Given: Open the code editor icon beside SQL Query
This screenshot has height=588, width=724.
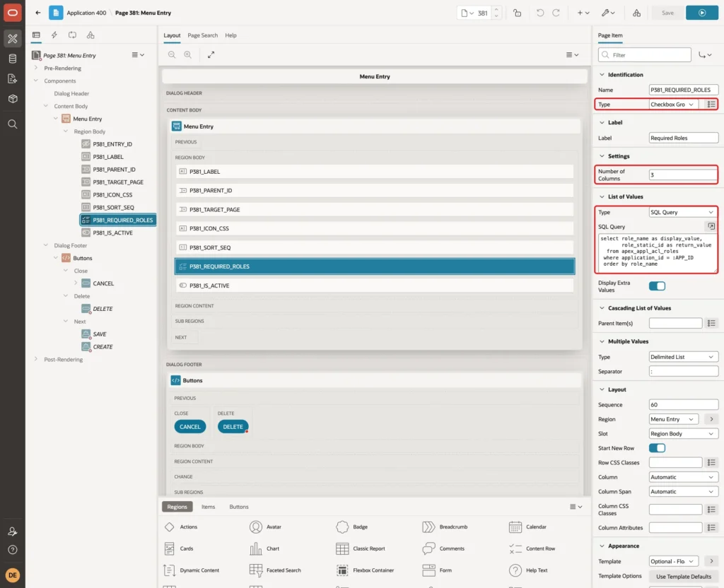Looking at the screenshot, I should (711, 226).
